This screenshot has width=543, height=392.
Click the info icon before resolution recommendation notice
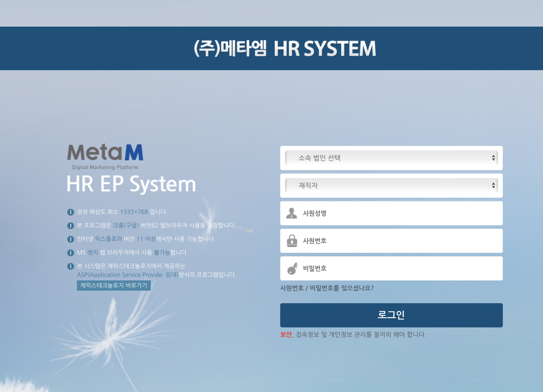click(70, 212)
